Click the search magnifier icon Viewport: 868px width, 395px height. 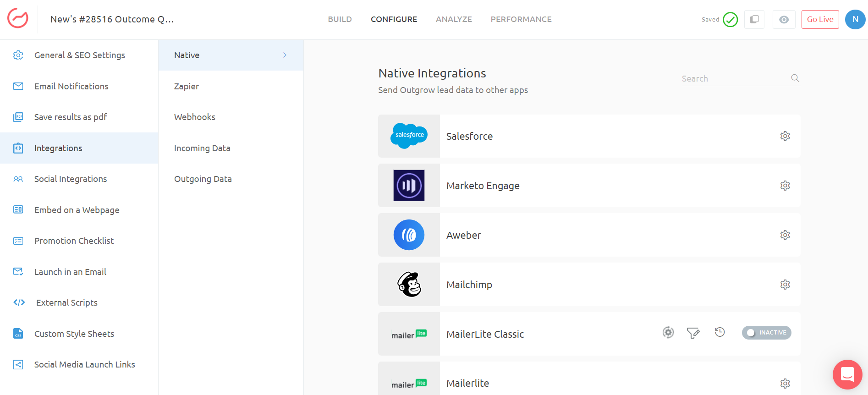point(795,78)
